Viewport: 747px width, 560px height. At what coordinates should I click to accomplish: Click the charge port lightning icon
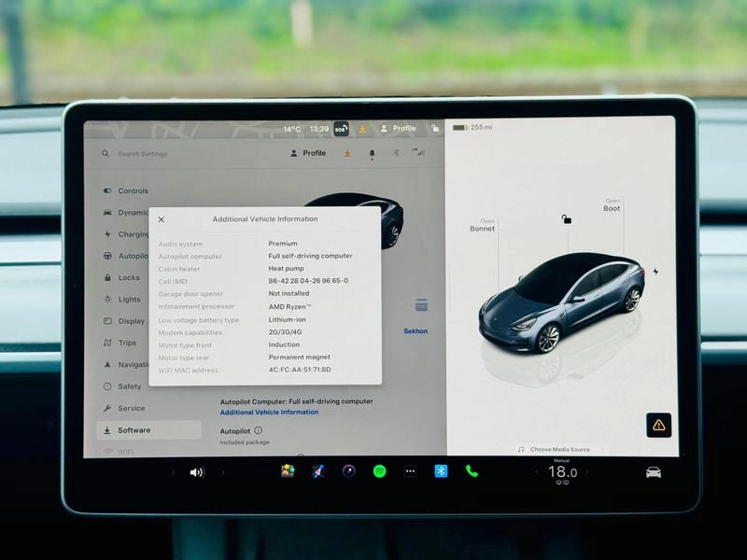(655, 272)
